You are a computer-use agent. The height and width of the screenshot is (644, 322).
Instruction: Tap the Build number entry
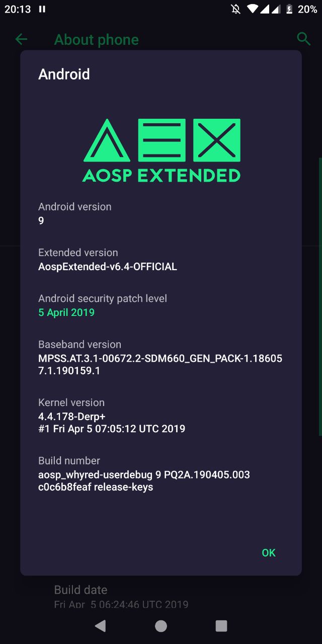click(161, 474)
